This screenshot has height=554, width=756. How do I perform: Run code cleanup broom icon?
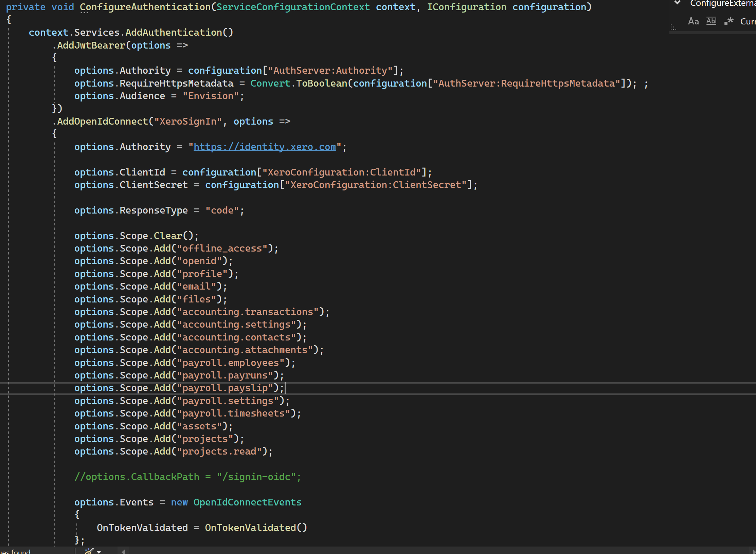tap(89, 551)
